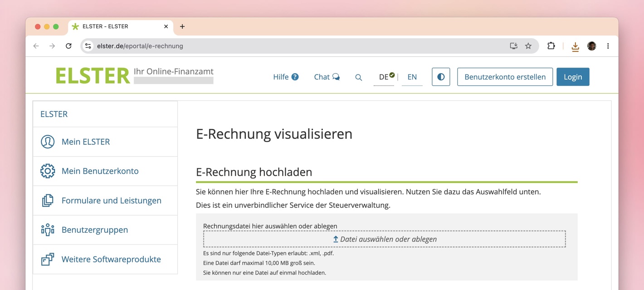
Task: Click 'Sie können nur eine Datei' note
Action: click(x=264, y=273)
